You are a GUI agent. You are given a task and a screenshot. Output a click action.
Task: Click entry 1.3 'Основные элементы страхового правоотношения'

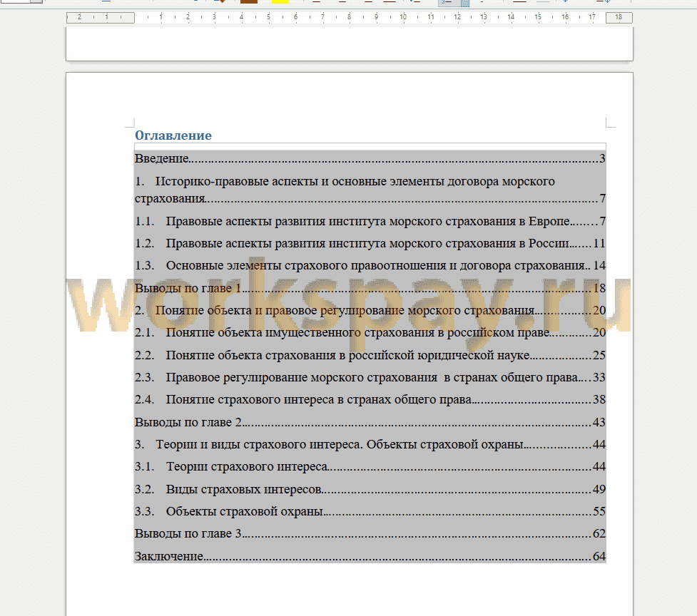(x=370, y=266)
